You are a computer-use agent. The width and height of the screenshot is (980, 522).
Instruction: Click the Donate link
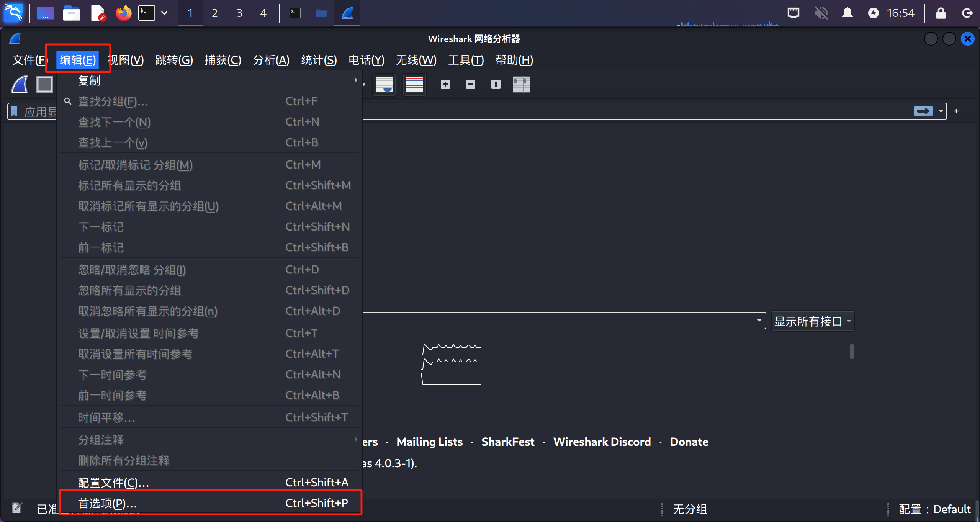(689, 442)
